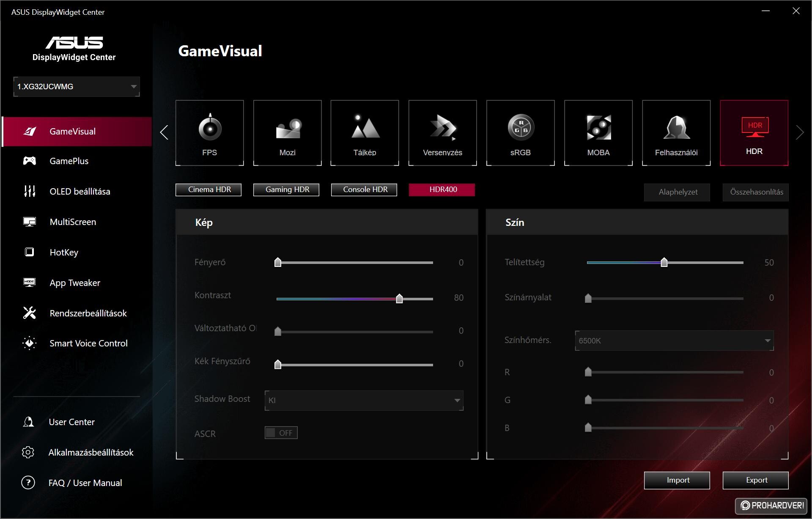Viewport: 812px width, 519px height.
Task: Click the App Tweaker icon
Action: coord(29,283)
